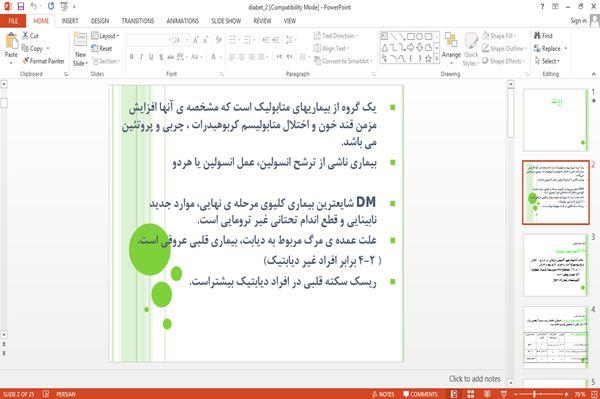600x399 pixels.
Task: Click Sign in link
Action: [x=578, y=21]
